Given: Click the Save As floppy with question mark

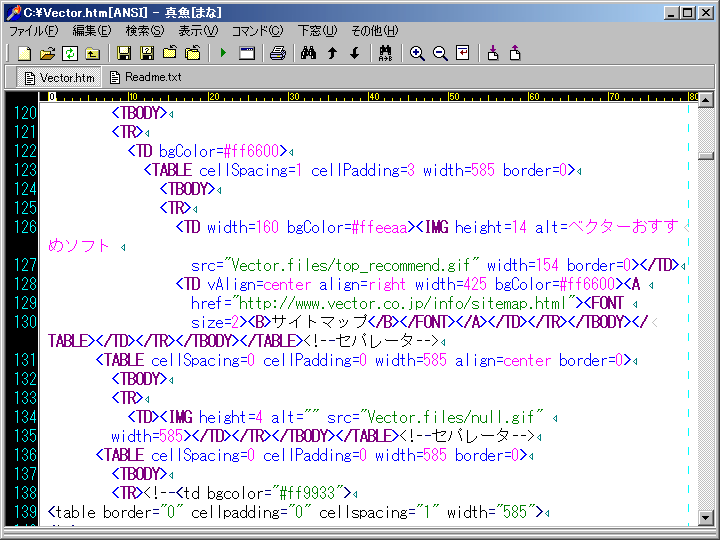Looking at the screenshot, I should 147,53.
